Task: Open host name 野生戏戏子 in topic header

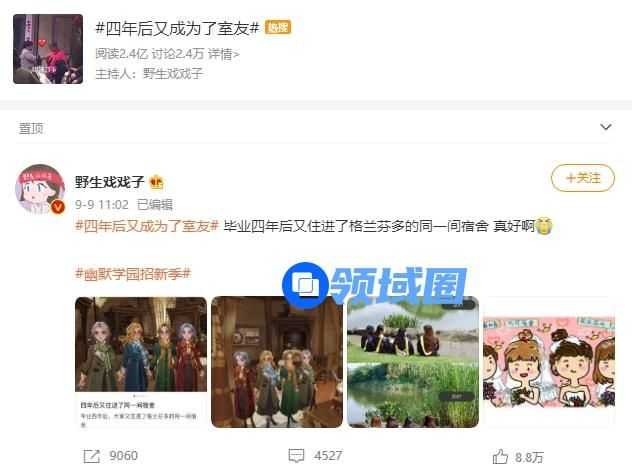Action: click(173, 73)
